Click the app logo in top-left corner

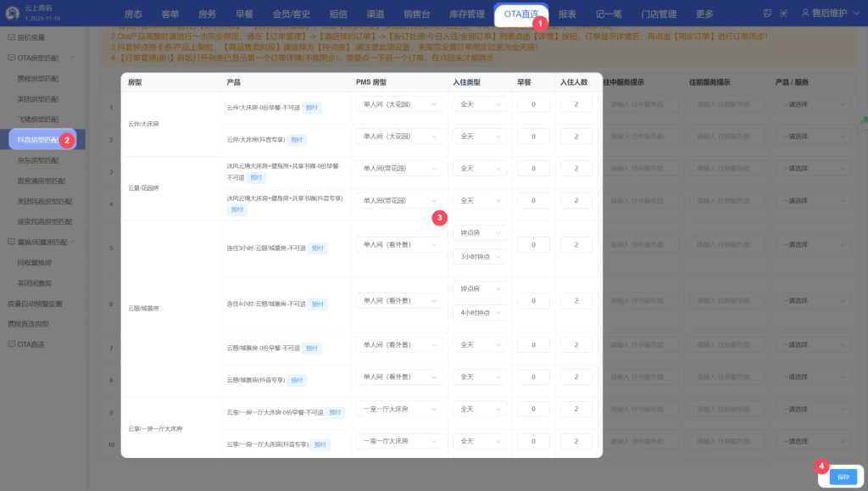click(14, 14)
